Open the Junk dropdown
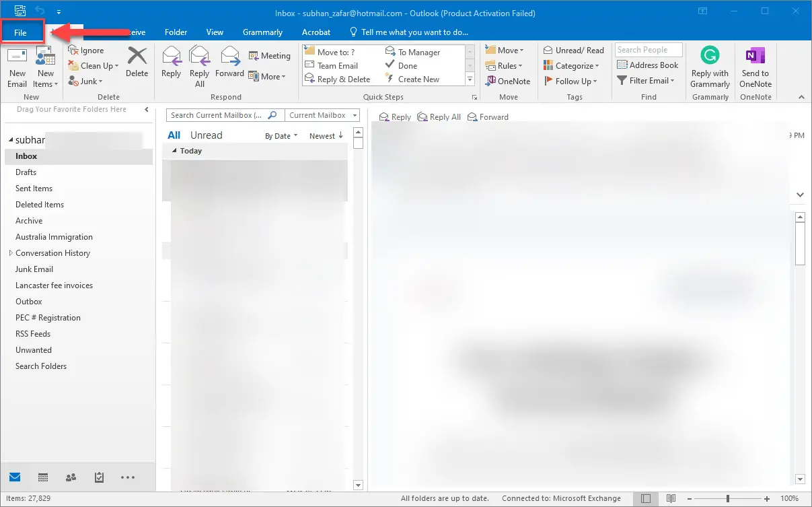Screen dimensions: 812x507 pyautogui.click(x=85, y=81)
